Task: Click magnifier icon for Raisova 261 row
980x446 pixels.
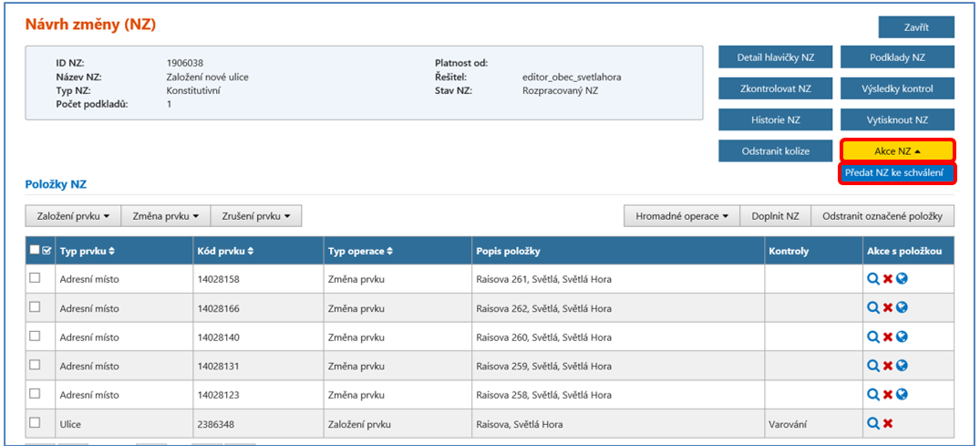Action: tap(872, 279)
